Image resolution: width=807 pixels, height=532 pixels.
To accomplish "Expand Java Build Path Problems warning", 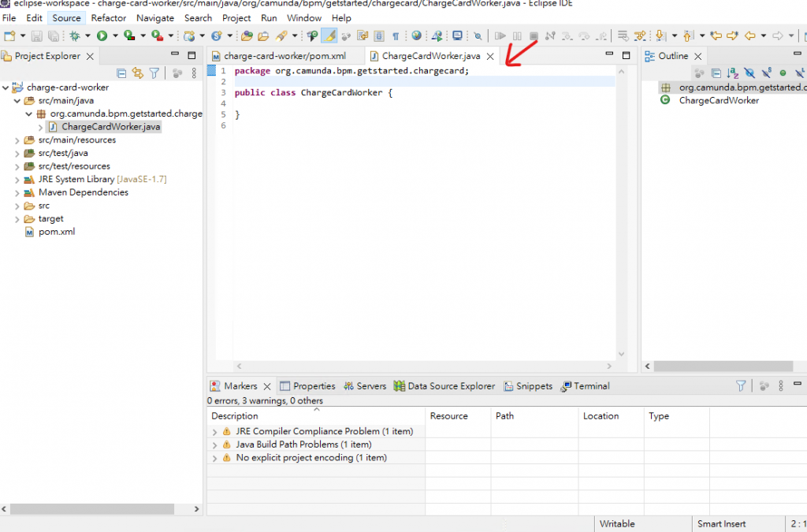I will (214, 445).
